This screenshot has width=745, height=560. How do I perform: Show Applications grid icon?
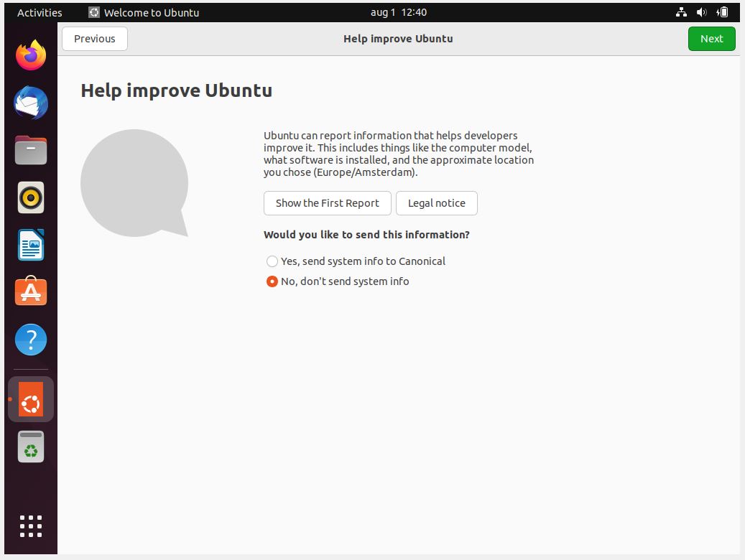coord(31,526)
